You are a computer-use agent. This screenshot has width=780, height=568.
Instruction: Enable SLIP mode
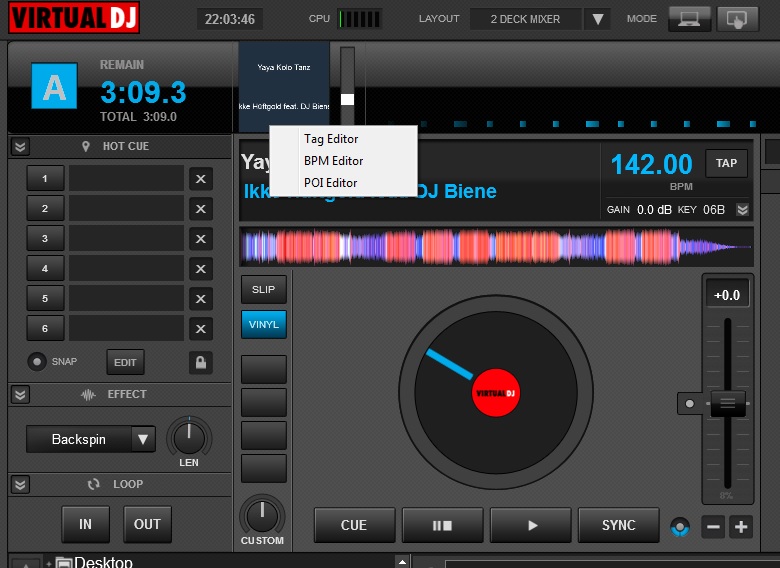point(263,289)
